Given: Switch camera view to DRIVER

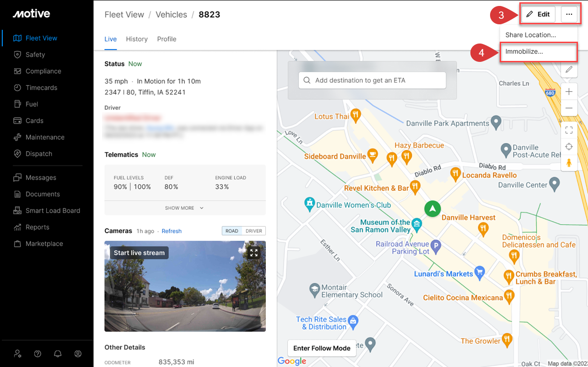Looking at the screenshot, I should click(254, 231).
